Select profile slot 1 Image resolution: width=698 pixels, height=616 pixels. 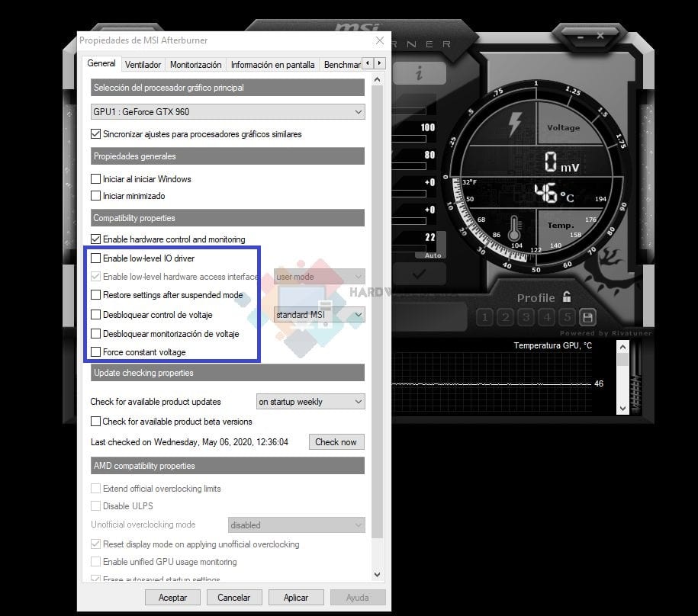coord(484,317)
